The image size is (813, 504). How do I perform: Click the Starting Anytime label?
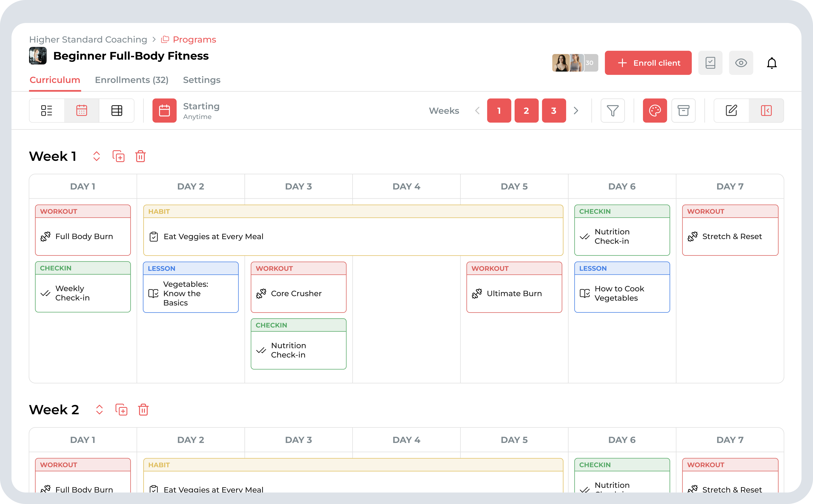click(201, 111)
